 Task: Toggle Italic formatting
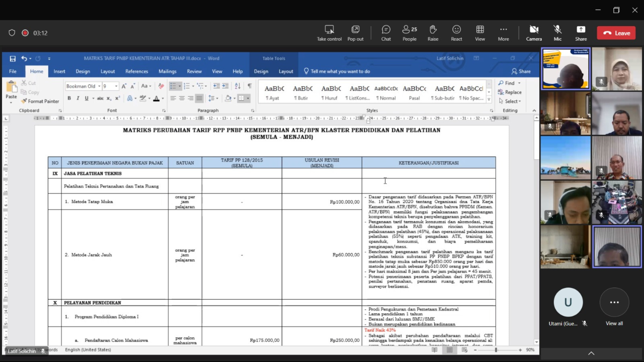(78, 98)
